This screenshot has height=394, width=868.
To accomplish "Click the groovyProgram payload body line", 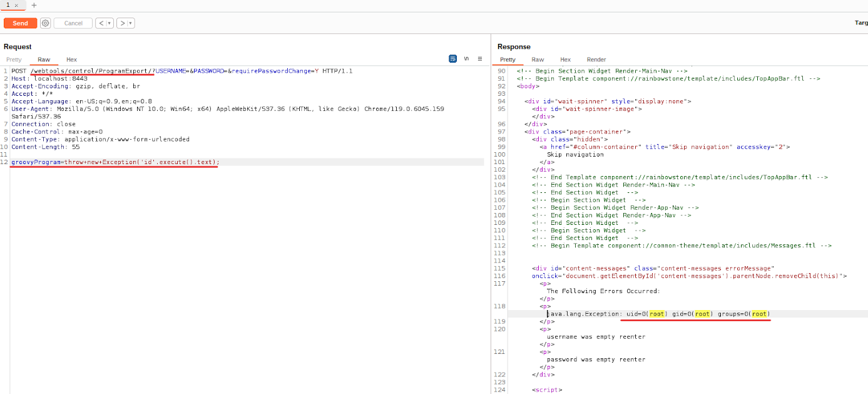I will [x=115, y=162].
